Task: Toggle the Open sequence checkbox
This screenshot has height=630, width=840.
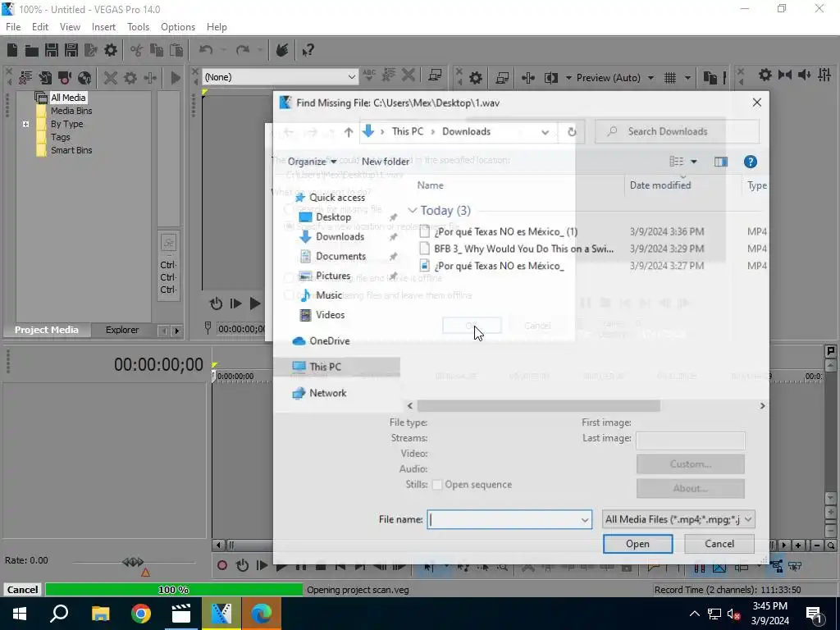Action: pyautogui.click(x=437, y=485)
